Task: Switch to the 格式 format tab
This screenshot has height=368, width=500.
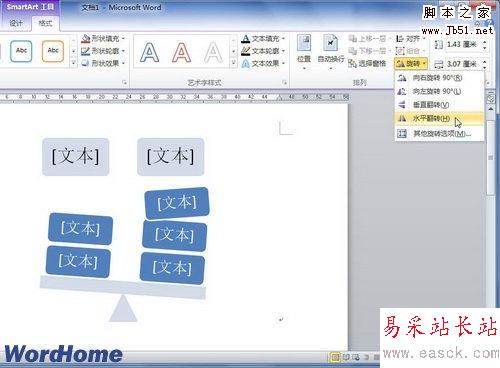Action: (x=45, y=23)
